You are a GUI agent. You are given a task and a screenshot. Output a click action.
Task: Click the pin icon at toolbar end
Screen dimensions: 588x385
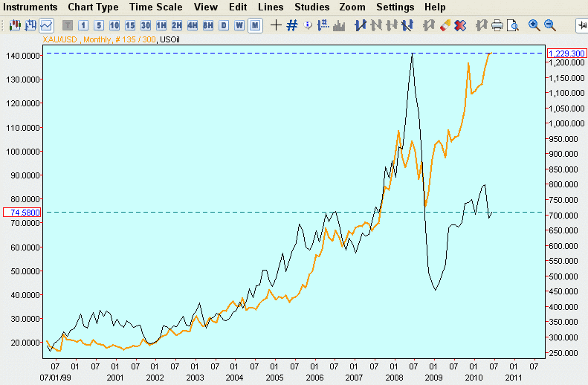[582, 25]
